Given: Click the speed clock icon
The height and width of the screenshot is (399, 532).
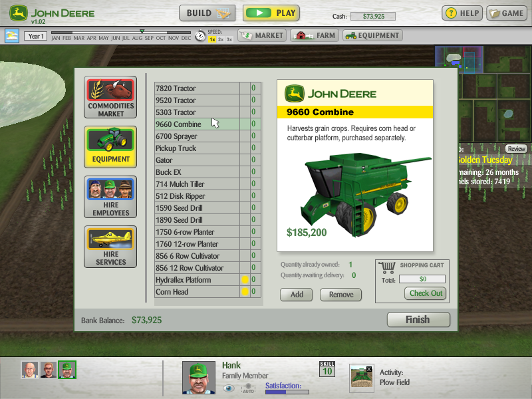Looking at the screenshot, I should [x=200, y=36].
